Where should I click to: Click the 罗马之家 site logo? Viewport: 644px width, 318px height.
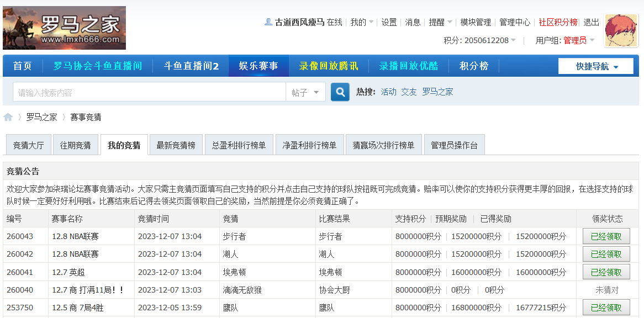click(64, 28)
